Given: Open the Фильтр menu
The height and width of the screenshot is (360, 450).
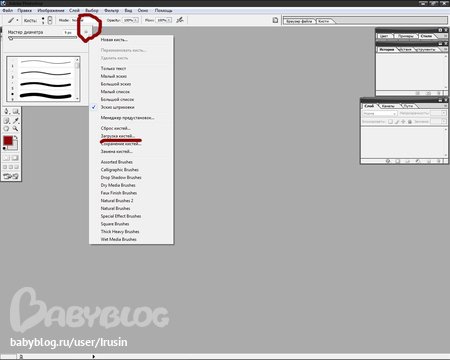Looking at the screenshot, I should (112, 10).
